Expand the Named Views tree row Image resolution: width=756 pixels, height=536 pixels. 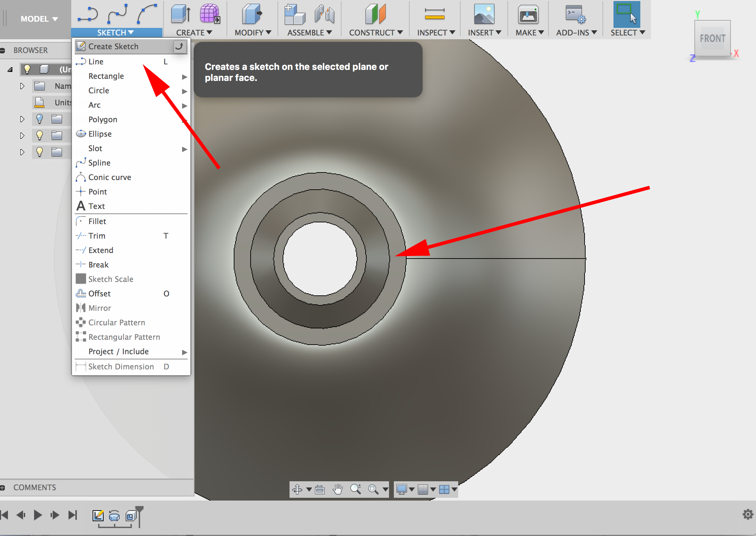click(x=22, y=86)
